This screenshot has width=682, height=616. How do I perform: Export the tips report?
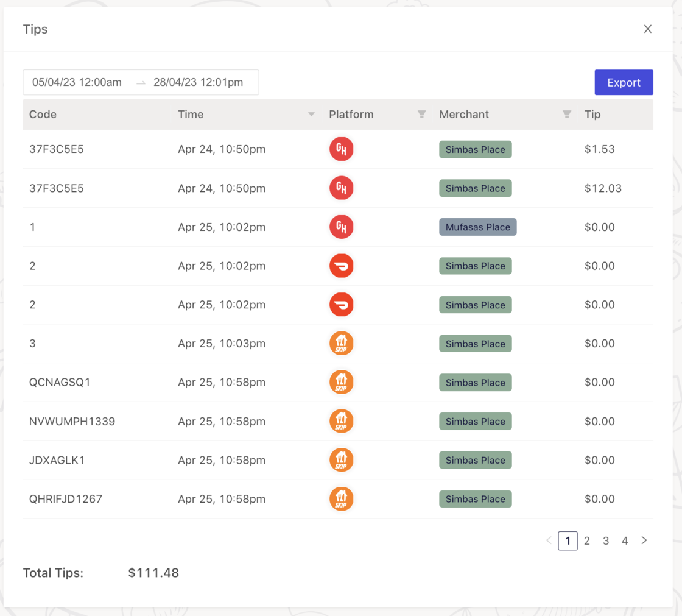624,82
